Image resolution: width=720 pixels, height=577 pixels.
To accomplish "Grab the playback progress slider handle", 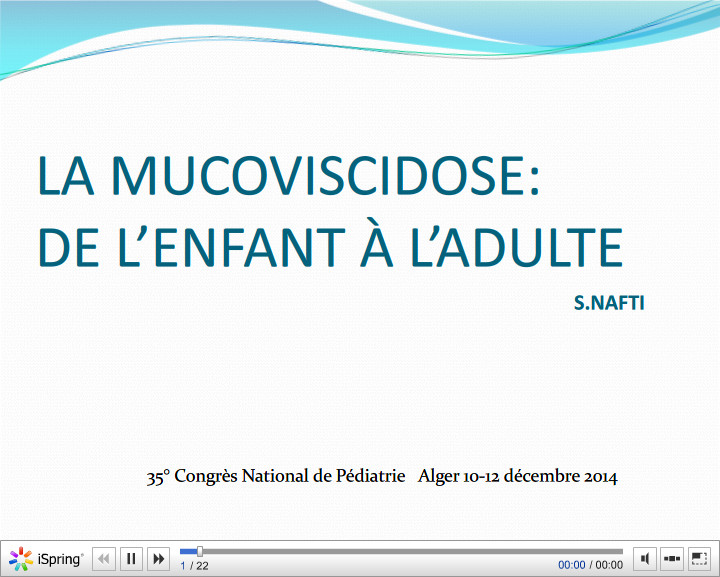I will pos(199,551).
